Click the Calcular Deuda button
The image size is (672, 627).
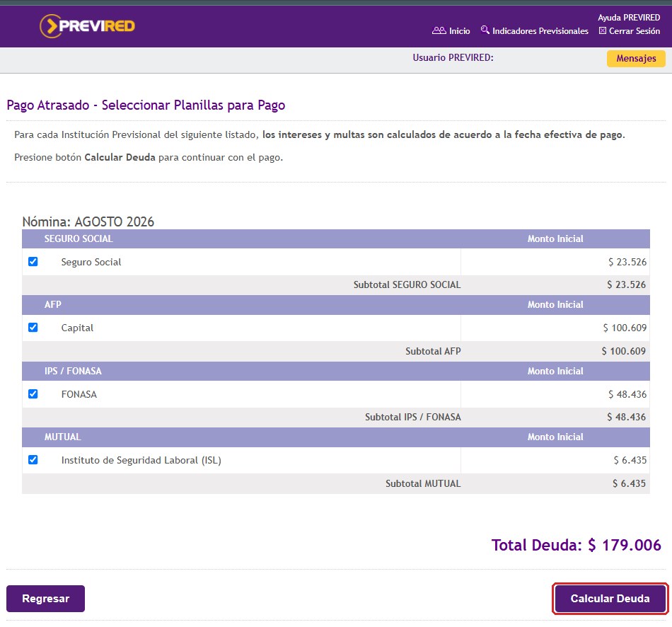coord(610,599)
